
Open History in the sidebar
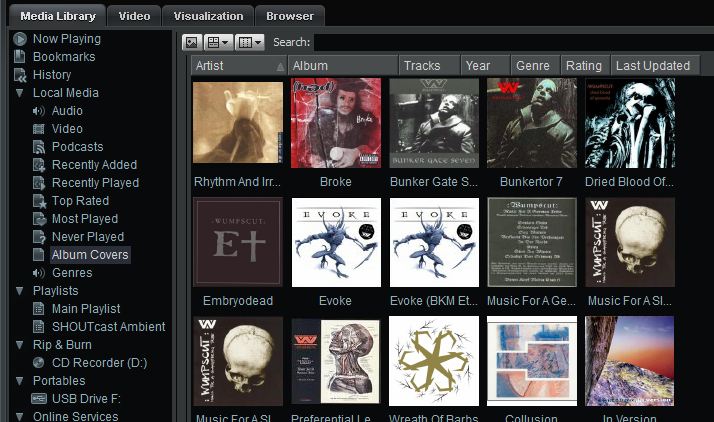52,75
